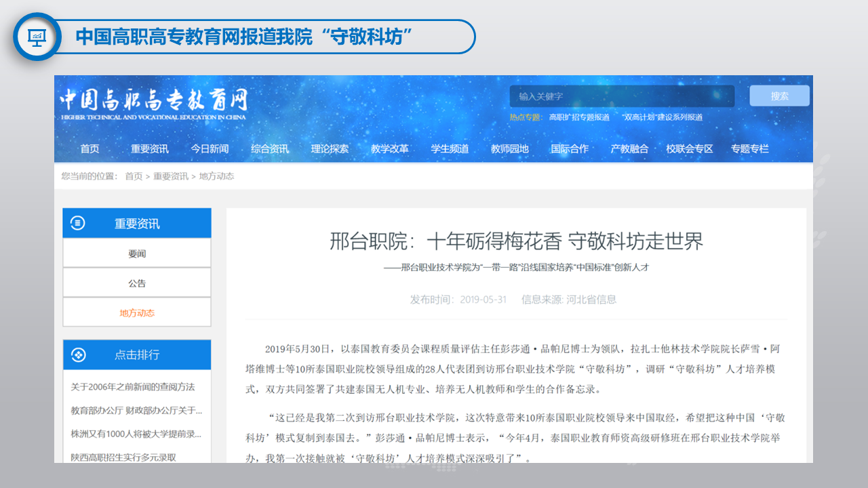Select 要闻 in the left sidebar
The image size is (868, 488).
(137, 253)
